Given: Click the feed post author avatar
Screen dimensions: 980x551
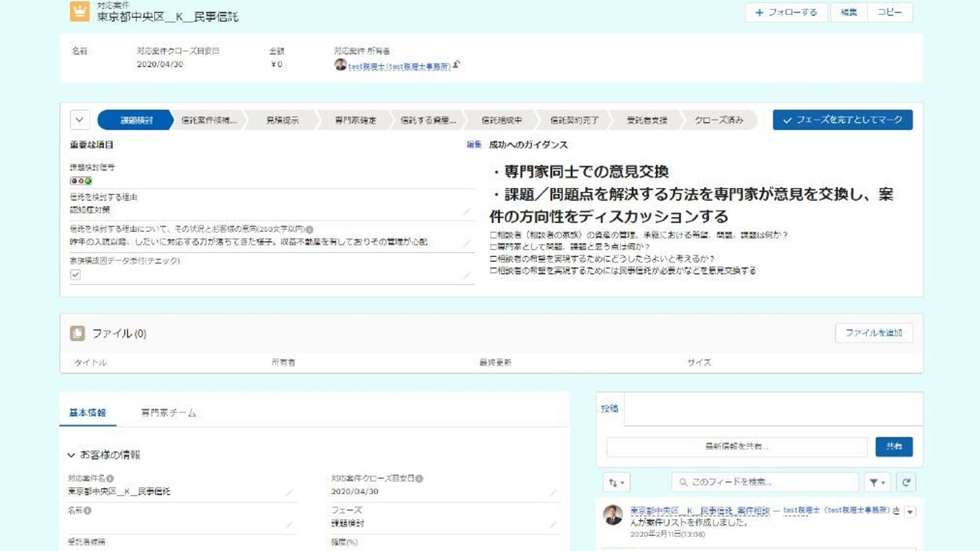Looking at the screenshot, I should click(612, 515).
